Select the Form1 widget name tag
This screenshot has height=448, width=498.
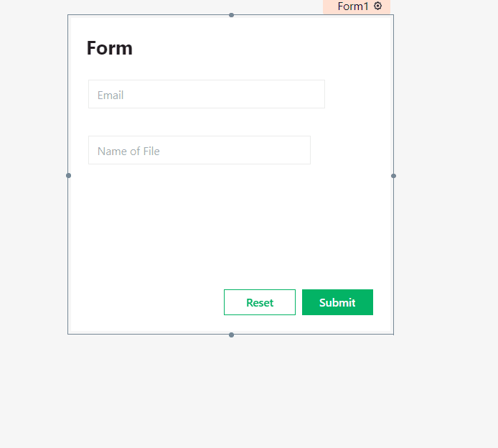pos(352,6)
